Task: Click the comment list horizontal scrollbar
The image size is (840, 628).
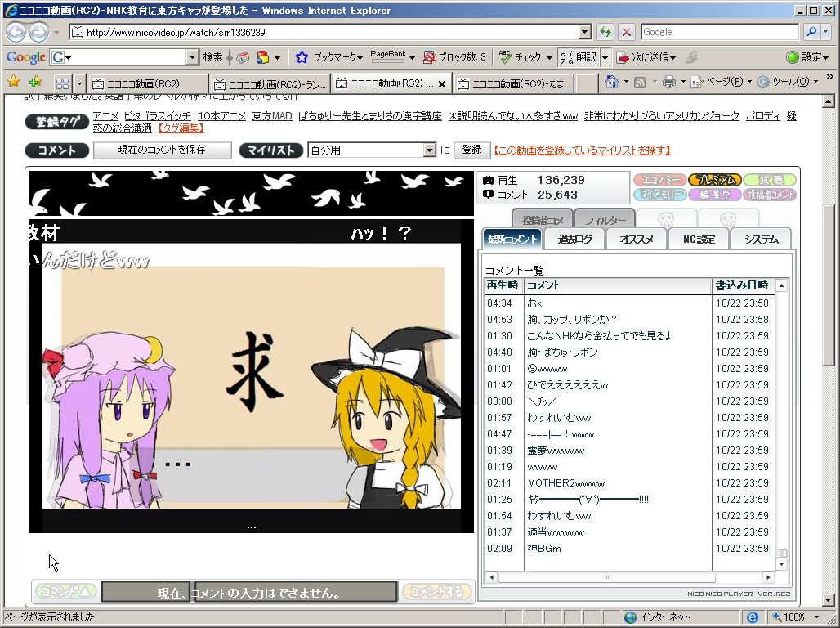Action: pyautogui.click(x=607, y=577)
